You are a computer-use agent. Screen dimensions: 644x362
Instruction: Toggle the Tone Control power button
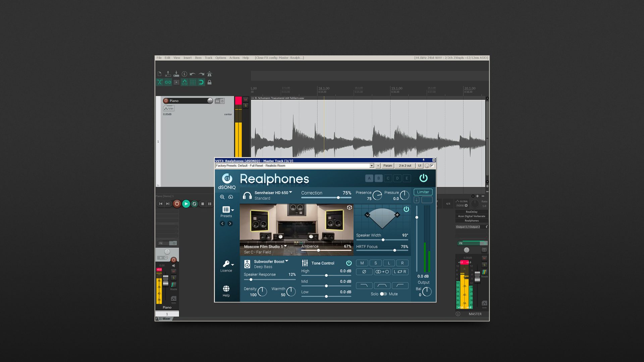348,263
